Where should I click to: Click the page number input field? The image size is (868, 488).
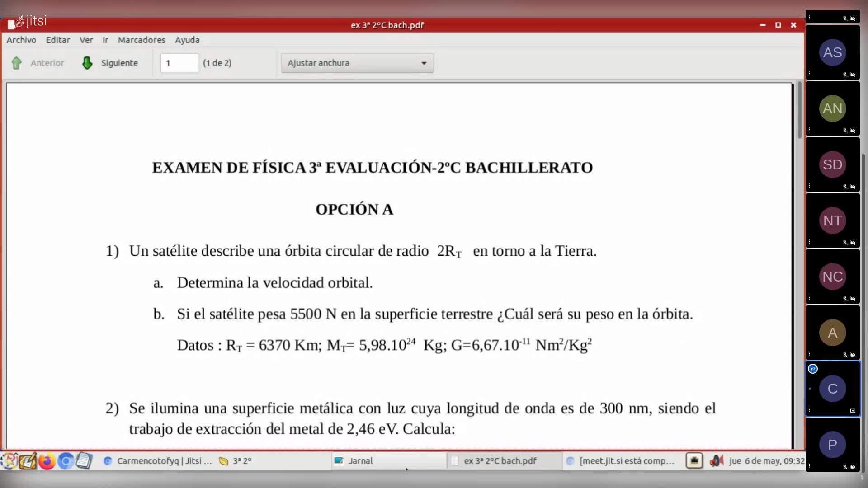pyautogui.click(x=179, y=63)
